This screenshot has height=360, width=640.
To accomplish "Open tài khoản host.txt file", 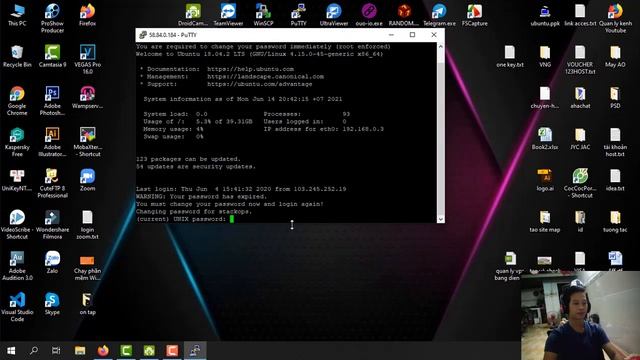I will coord(615,142).
